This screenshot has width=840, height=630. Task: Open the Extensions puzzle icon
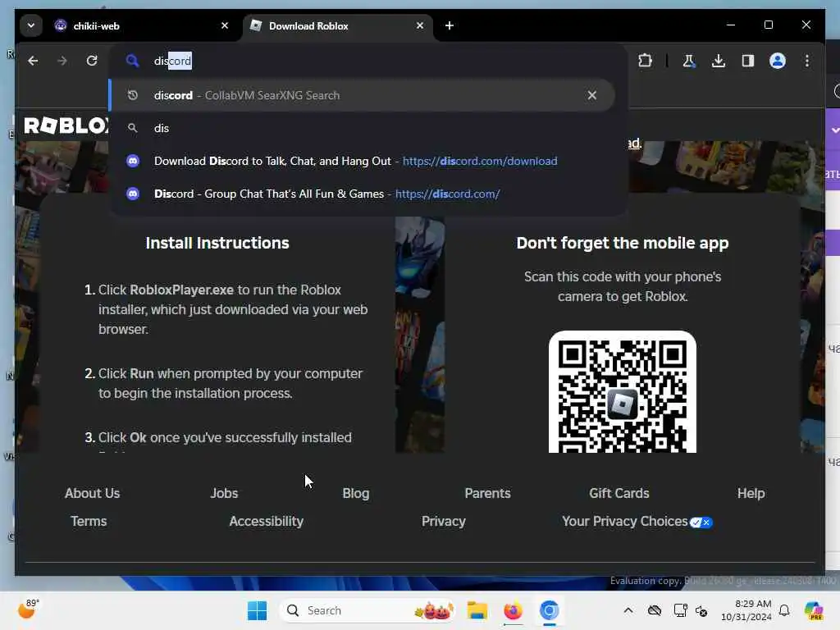click(645, 61)
